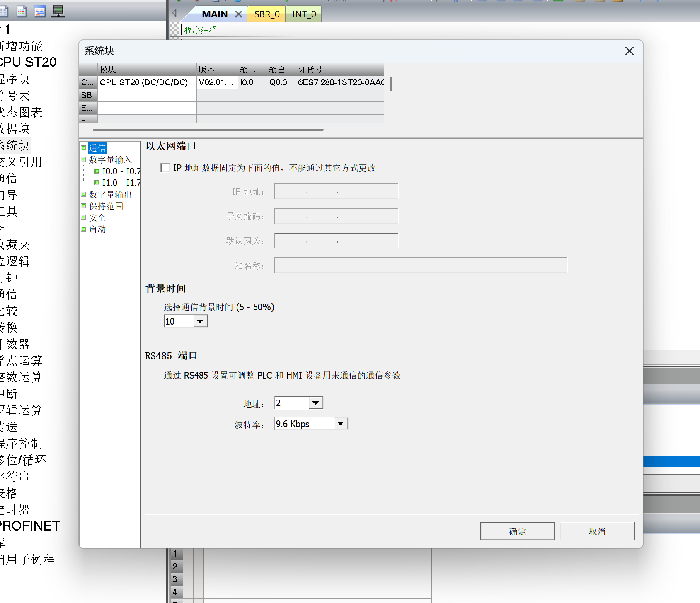Click the 默认网关 input field

[x=336, y=241]
